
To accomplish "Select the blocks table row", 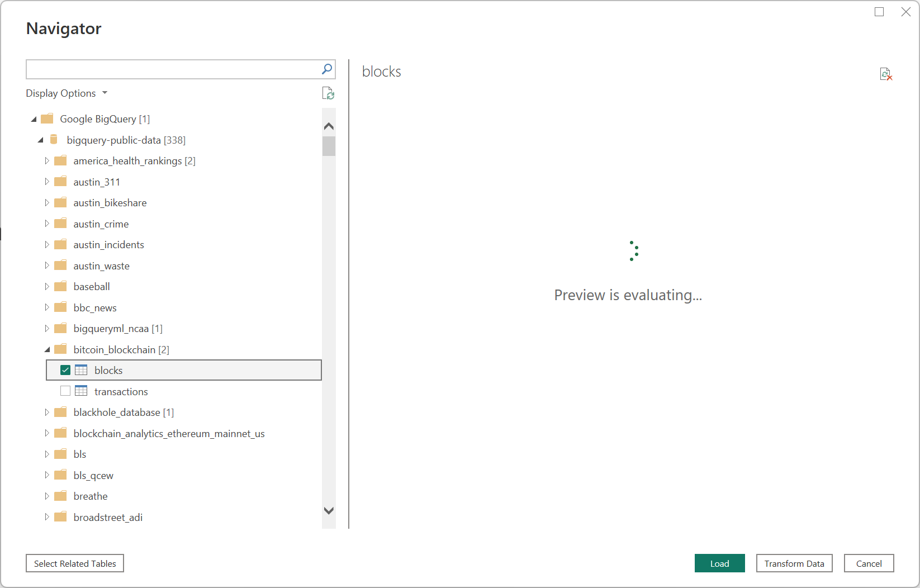I will pyautogui.click(x=184, y=370).
